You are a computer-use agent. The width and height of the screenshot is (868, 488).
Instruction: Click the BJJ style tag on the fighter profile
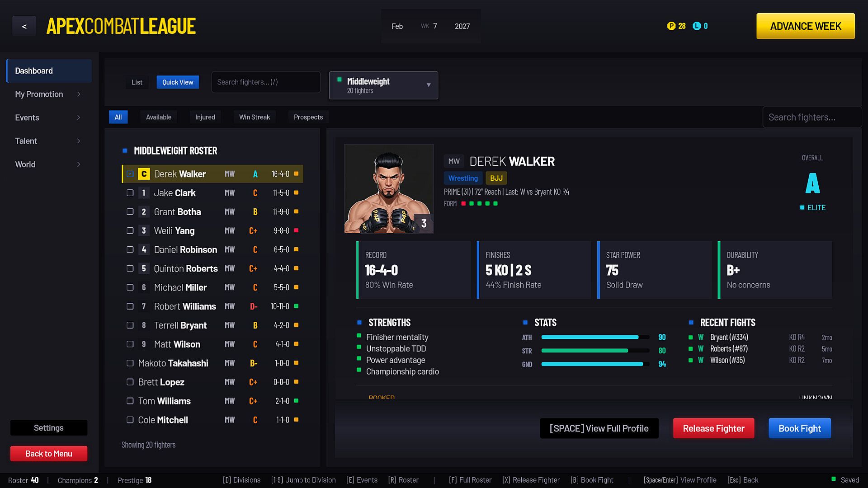pyautogui.click(x=496, y=178)
